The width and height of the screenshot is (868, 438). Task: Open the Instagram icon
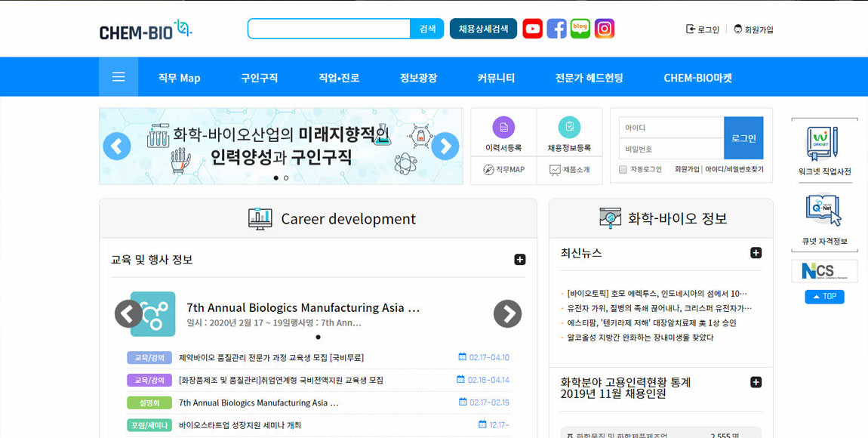[605, 29]
